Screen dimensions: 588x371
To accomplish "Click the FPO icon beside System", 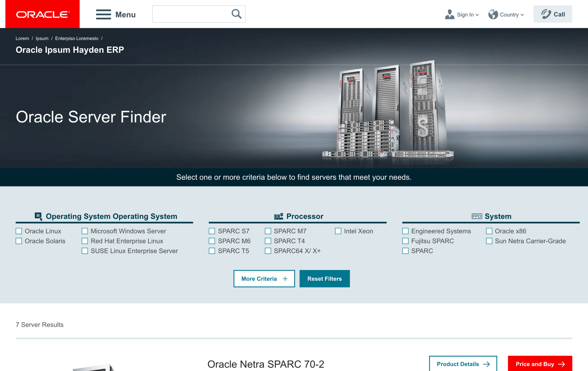I will click(x=477, y=216).
